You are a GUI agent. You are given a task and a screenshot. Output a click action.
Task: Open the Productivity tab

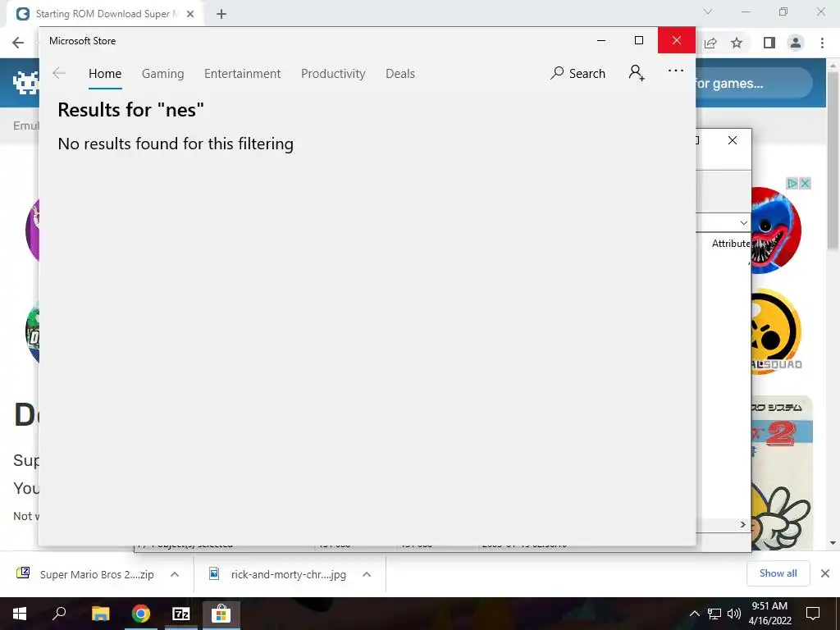tap(333, 73)
